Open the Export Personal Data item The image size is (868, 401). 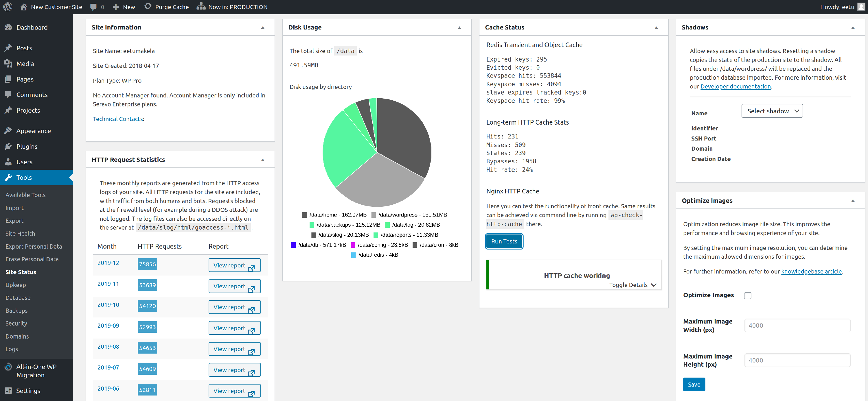34,246
